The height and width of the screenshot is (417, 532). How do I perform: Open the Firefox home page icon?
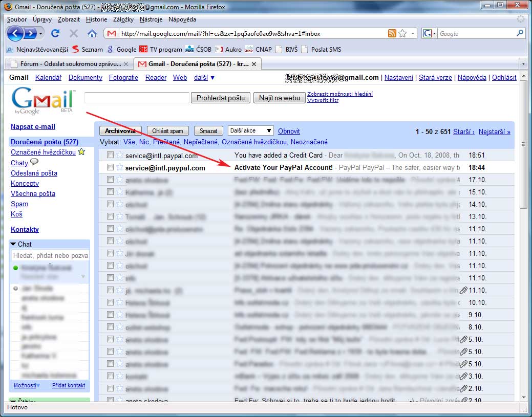click(x=92, y=33)
